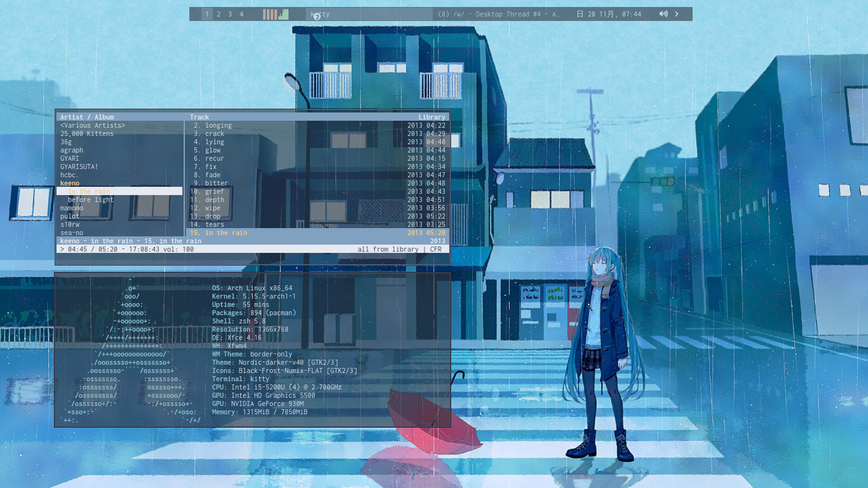The width and height of the screenshot is (868, 488).
Task: Switch to workspace 3 in the panel
Action: [x=230, y=14]
